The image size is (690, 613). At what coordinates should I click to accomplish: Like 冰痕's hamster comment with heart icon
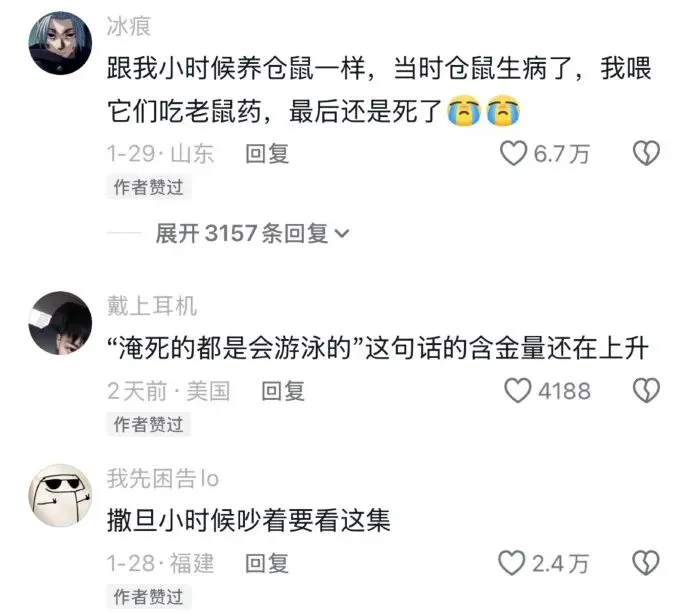click(514, 153)
